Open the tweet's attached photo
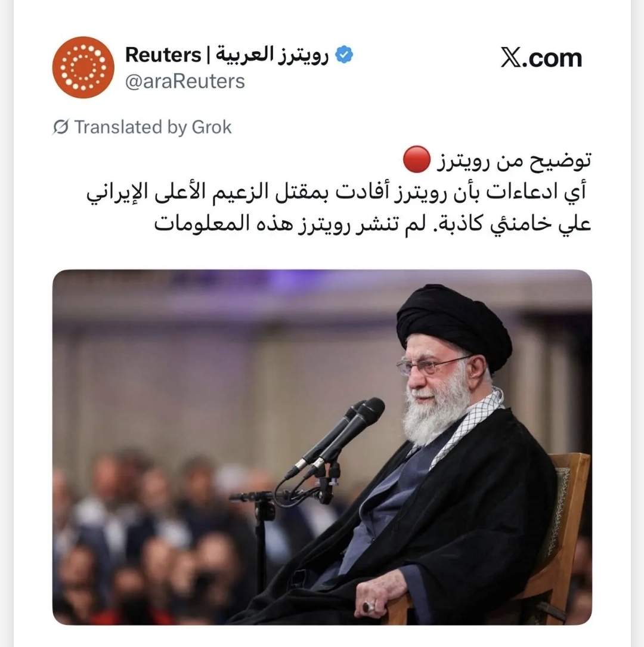This screenshot has width=644, height=647. [x=322, y=447]
